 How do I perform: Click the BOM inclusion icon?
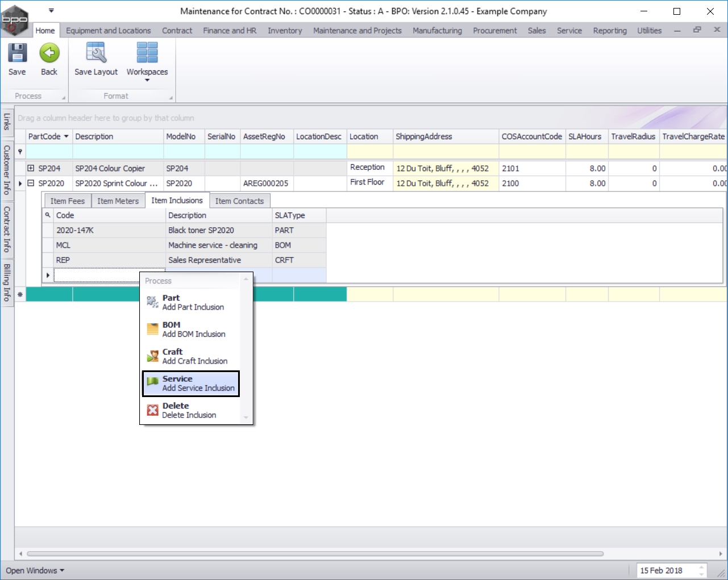(152, 329)
